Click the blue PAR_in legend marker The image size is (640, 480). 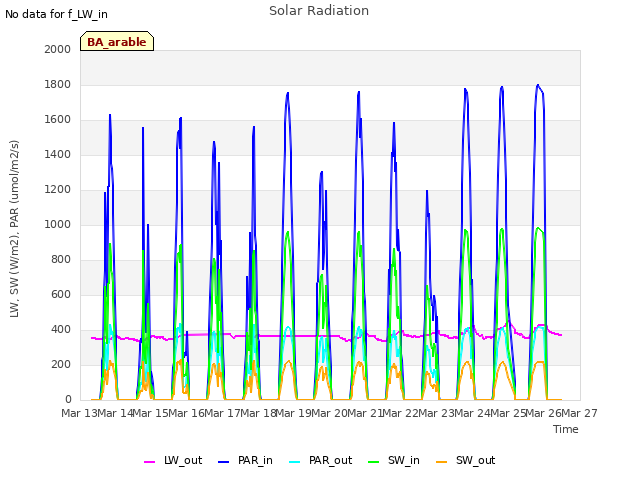pyautogui.click(x=224, y=462)
